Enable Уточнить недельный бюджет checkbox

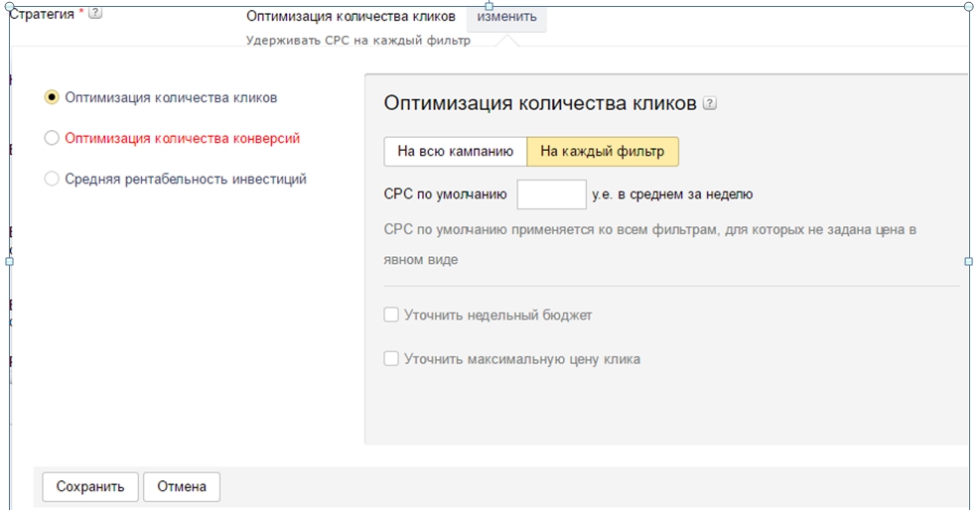391,316
